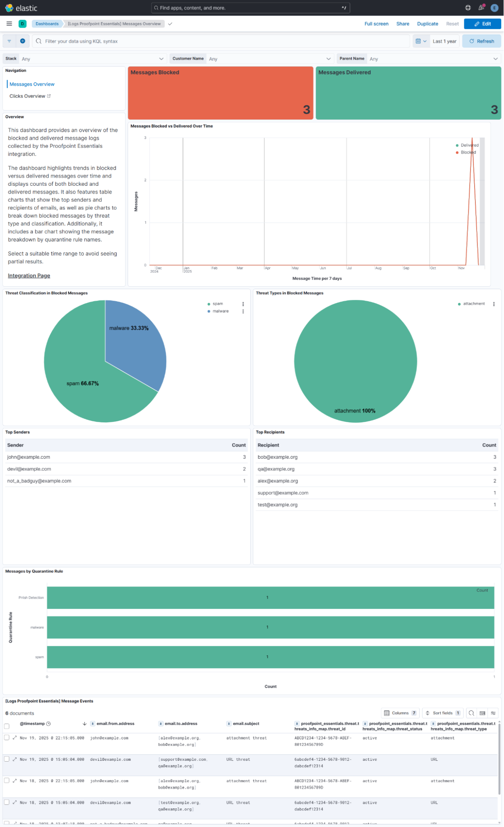504x827 pixels.
Task: Click timestamp sort descending arrow
Action: (84, 724)
